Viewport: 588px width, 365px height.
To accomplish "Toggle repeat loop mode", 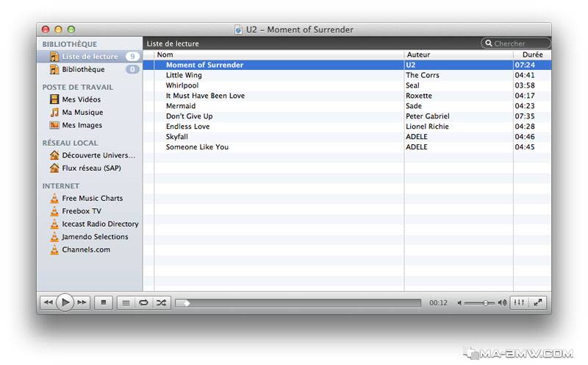I will 143,302.
